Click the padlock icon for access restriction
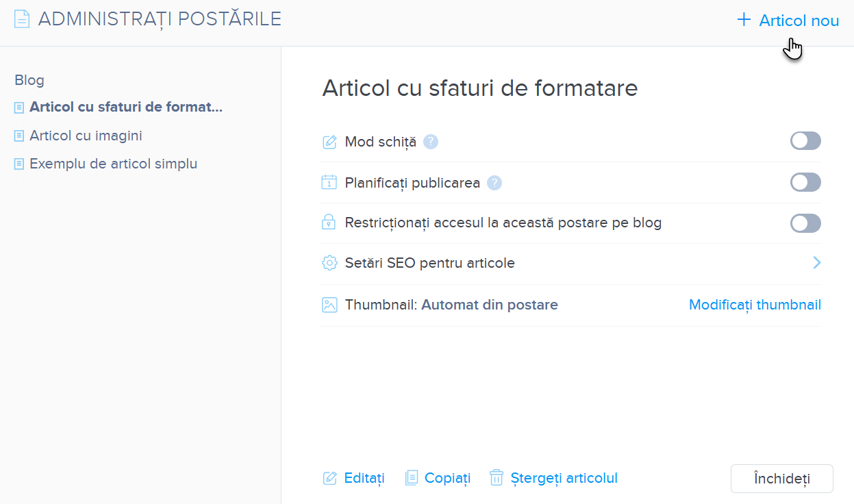Viewport: 854px width, 504px height. 329,223
